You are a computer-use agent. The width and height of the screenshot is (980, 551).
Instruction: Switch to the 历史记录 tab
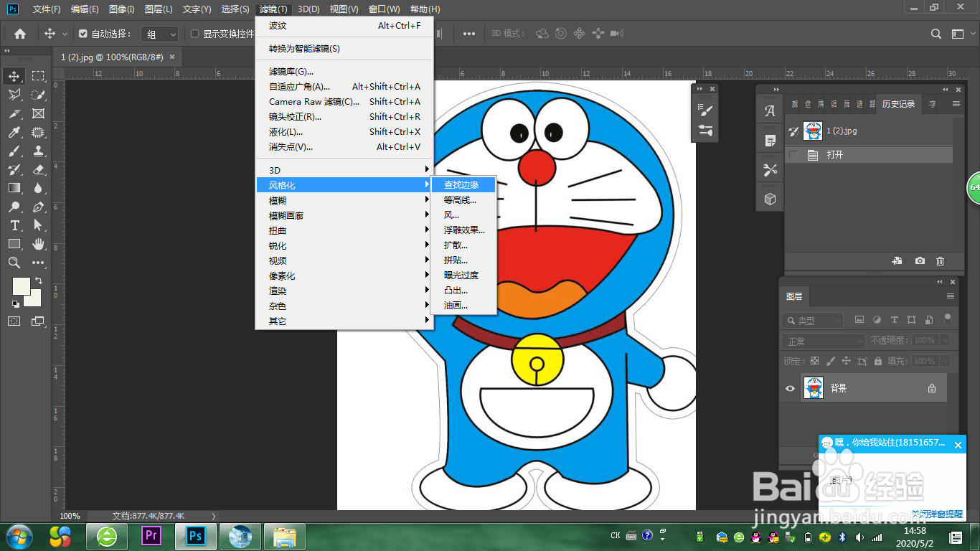[898, 104]
